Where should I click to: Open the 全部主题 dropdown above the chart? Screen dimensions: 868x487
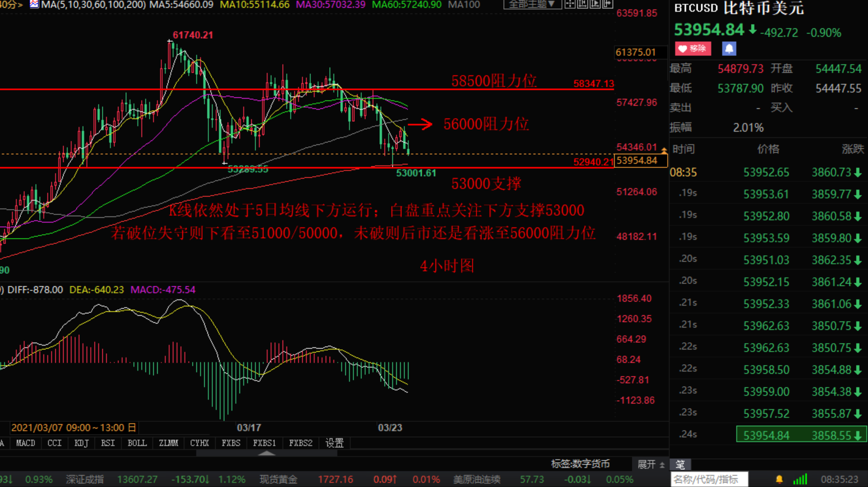(532, 4)
